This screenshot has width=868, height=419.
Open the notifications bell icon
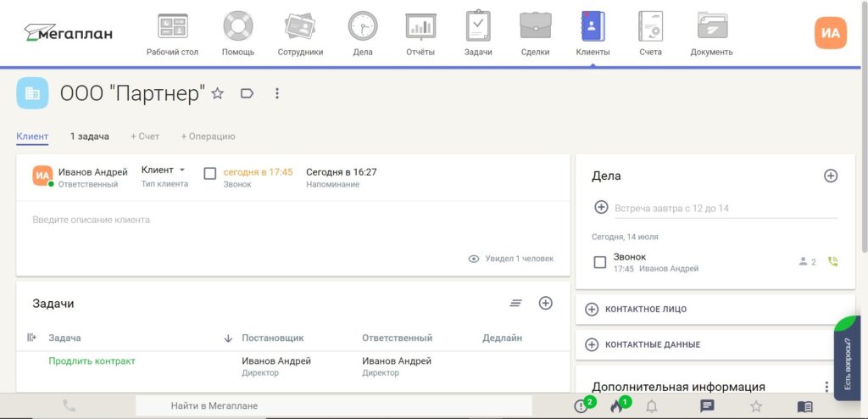click(652, 406)
